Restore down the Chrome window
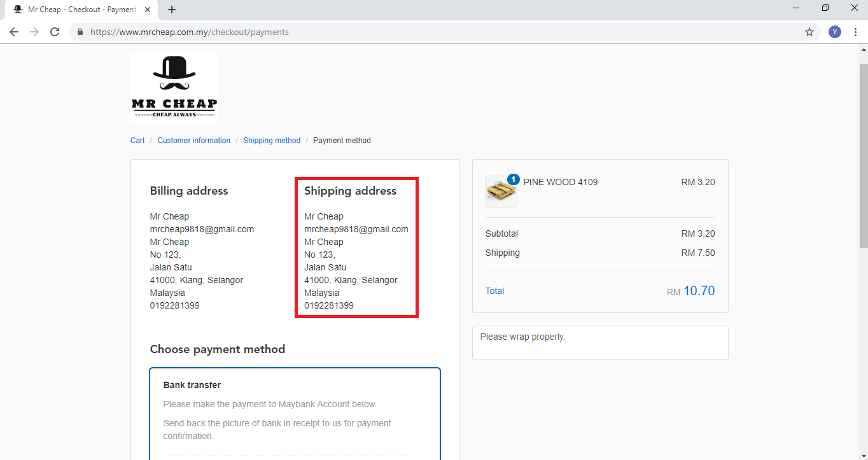 coord(825,8)
